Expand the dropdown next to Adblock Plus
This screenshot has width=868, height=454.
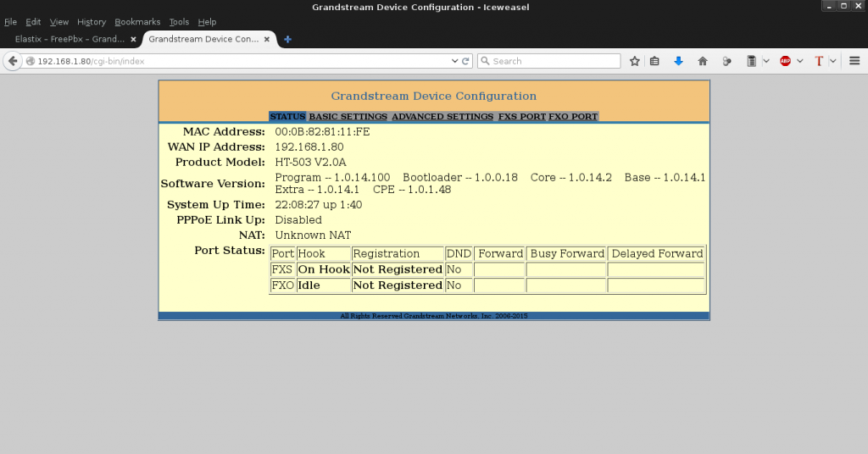tap(798, 61)
